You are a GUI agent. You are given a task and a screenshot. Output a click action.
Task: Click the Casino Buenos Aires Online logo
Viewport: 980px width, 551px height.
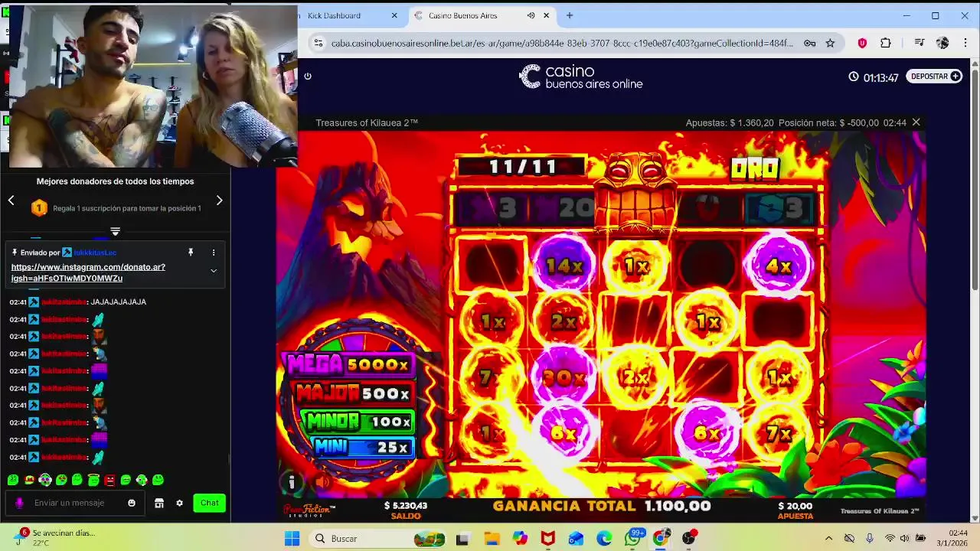point(581,77)
